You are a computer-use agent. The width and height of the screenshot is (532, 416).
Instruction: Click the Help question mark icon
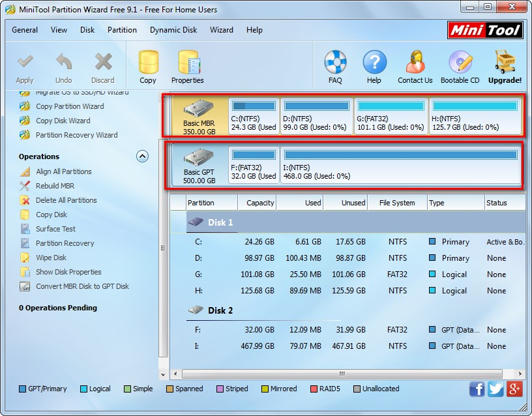click(374, 65)
